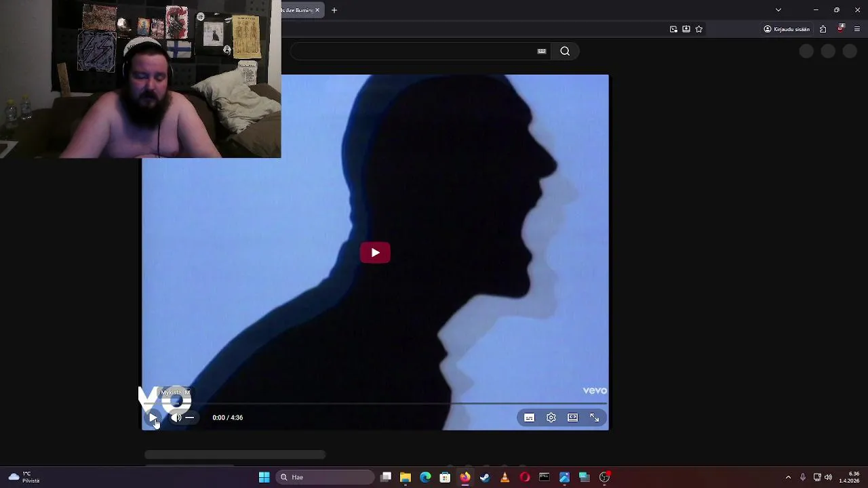868x488 pixels.
Task: Bookmark this page with the star
Action: [699, 29]
